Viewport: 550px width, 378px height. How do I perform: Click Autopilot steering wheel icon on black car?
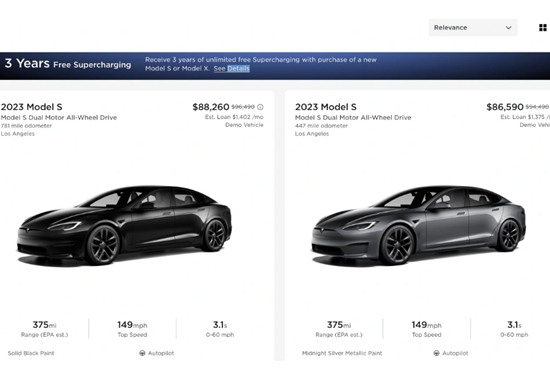(x=142, y=353)
